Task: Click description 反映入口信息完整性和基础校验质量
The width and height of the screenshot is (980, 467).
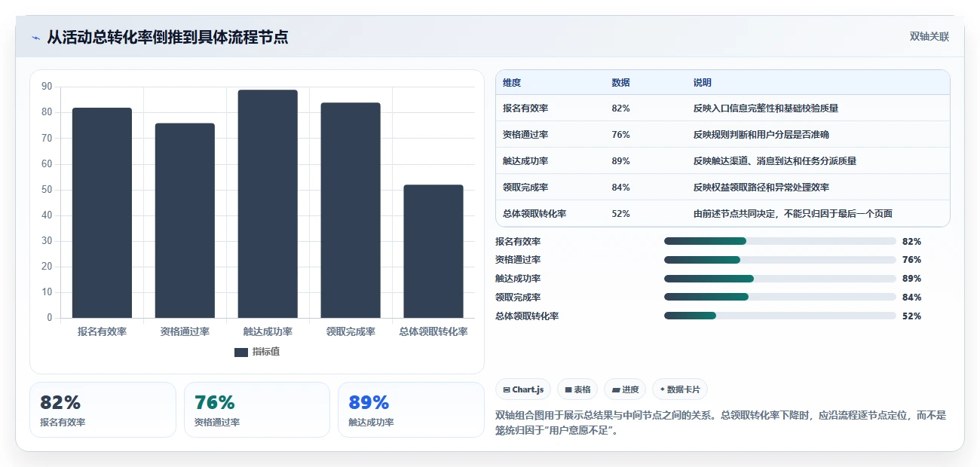Action: coord(765,108)
